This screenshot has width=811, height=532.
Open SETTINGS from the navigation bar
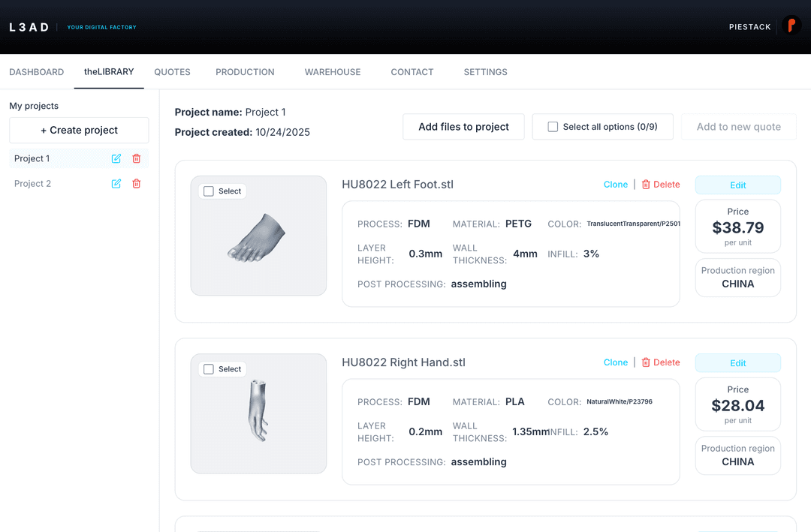tap(485, 71)
